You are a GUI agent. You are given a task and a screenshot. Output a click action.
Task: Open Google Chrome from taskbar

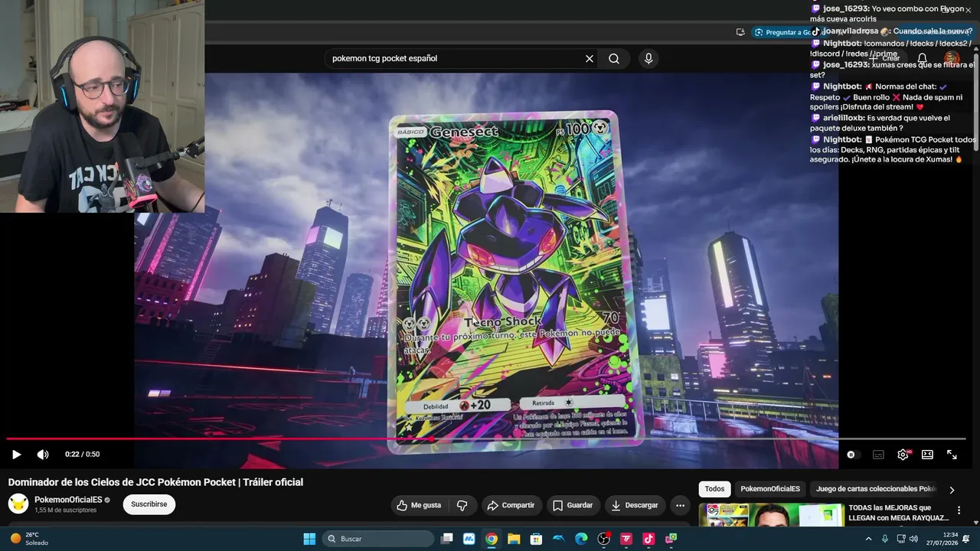[492, 539]
